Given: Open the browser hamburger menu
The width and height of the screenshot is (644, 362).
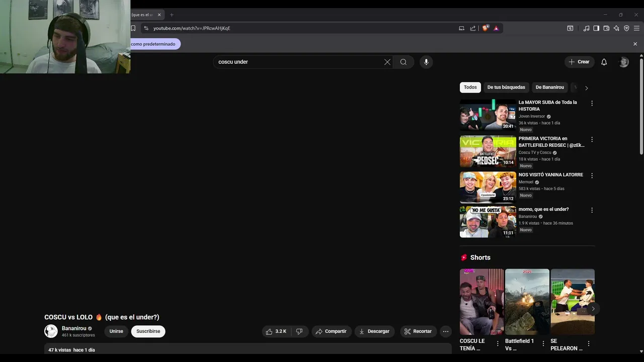Looking at the screenshot, I should click(636, 28).
